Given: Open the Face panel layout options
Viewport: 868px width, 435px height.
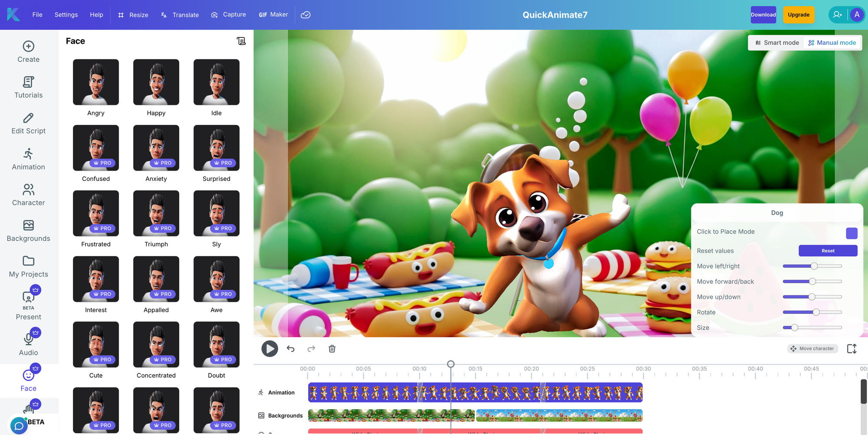Looking at the screenshot, I should (x=241, y=40).
